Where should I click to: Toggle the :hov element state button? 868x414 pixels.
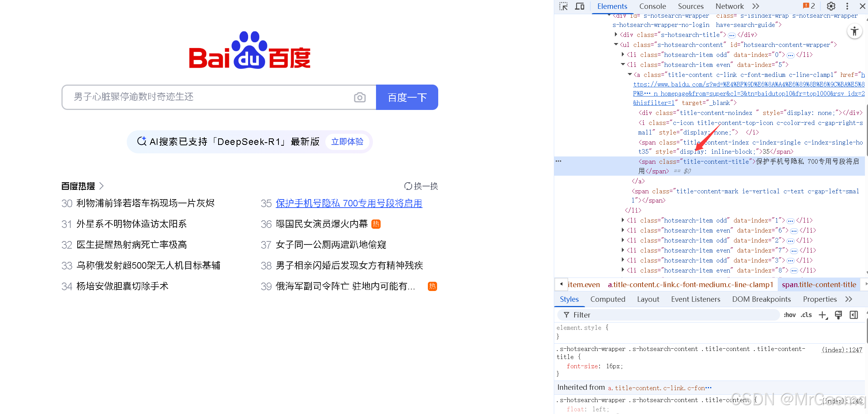789,315
